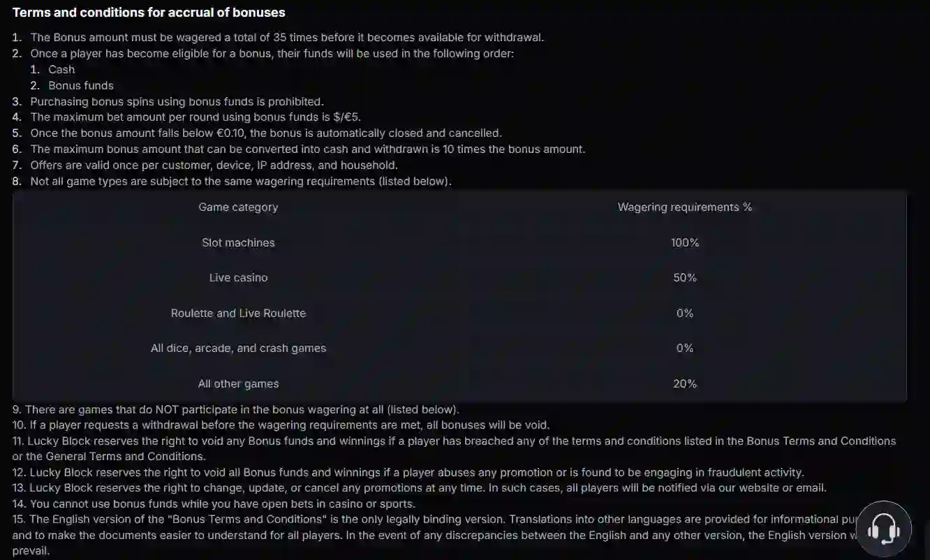Click the rule about purchasing bonus spins
The height and width of the screenshot is (560, 930).
[177, 101]
